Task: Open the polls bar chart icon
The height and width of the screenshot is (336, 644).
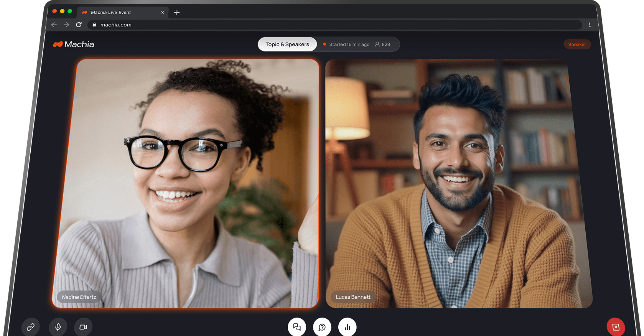Action: click(x=348, y=327)
